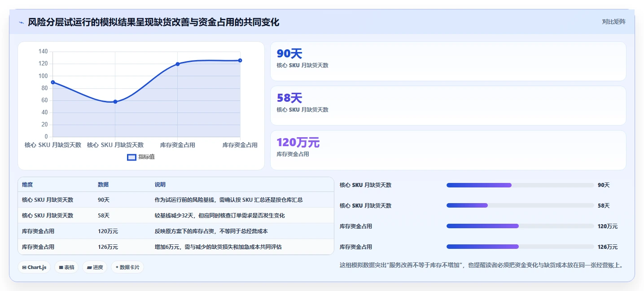644x291 pixels.
Task: Click the 100 tick label on the chart axis
Action: (43, 76)
